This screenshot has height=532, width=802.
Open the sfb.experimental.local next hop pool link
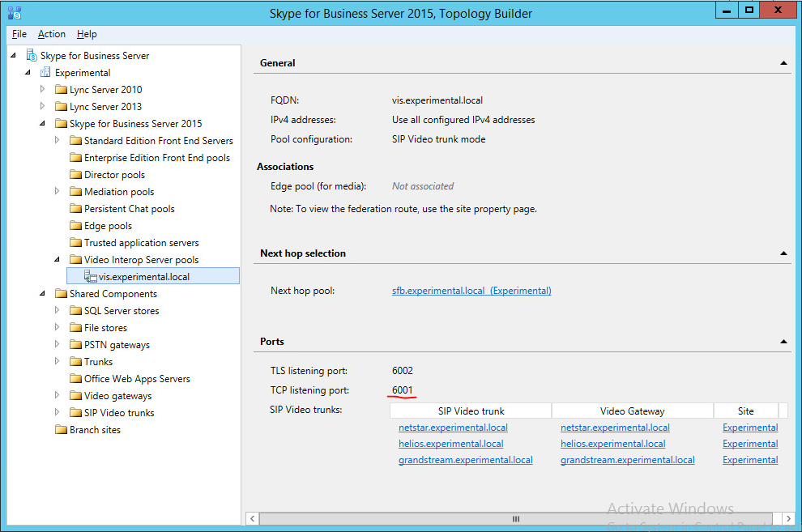click(471, 291)
